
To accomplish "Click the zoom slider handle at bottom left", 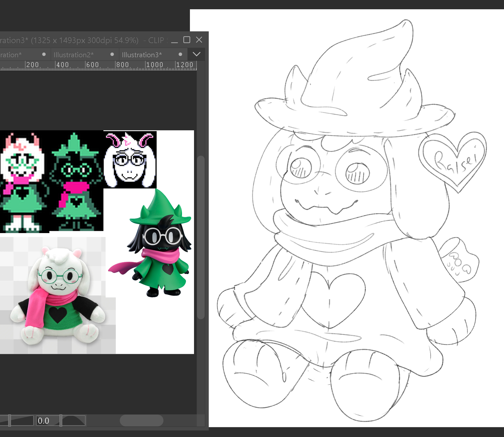I will pyautogui.click(x=10, y=421).
